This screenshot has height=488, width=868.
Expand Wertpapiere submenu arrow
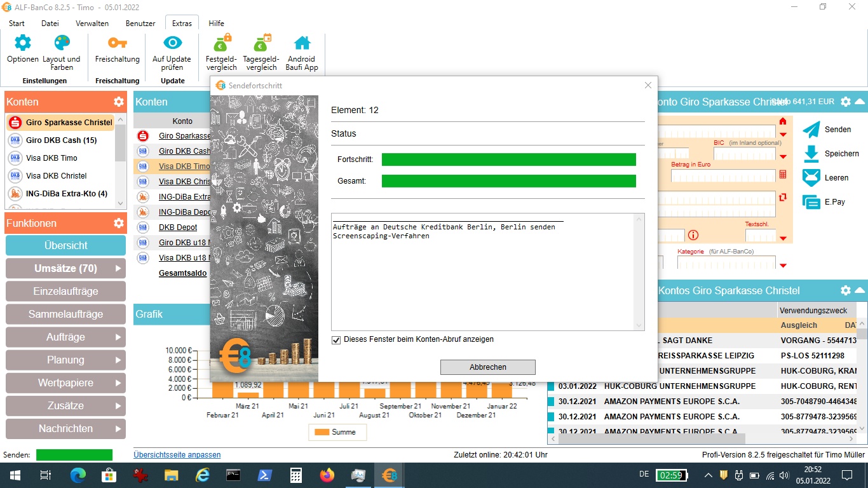pos(118,383)
